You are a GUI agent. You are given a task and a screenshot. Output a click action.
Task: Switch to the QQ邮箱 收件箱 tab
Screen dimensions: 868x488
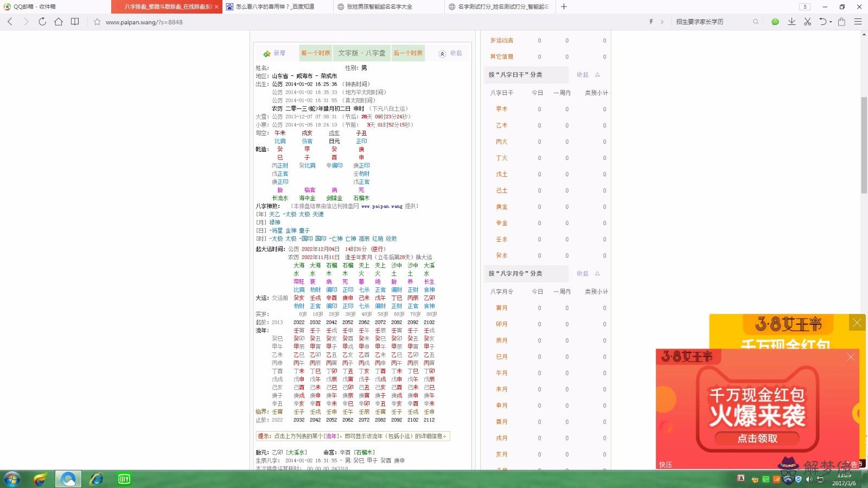[35, 7]
